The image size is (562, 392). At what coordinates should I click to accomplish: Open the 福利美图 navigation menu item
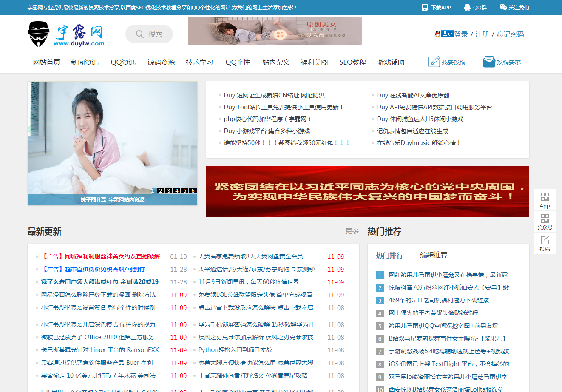point(314,62)
